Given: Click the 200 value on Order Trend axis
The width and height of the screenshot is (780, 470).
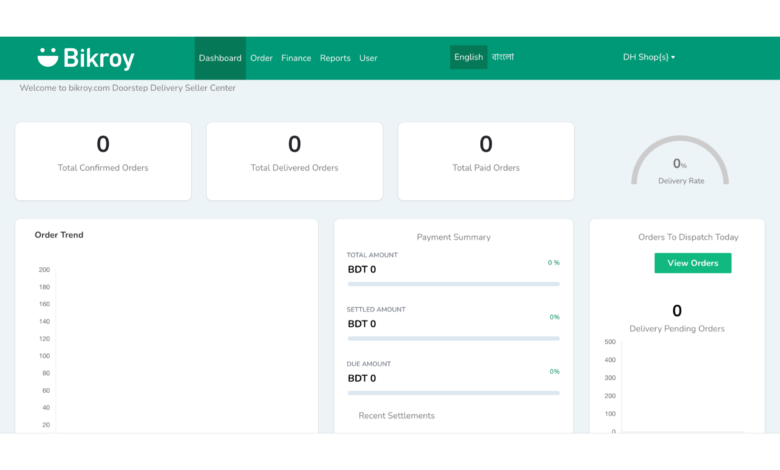Looking at the screenshot, I should pyautogui.click(x=44, y=270).
